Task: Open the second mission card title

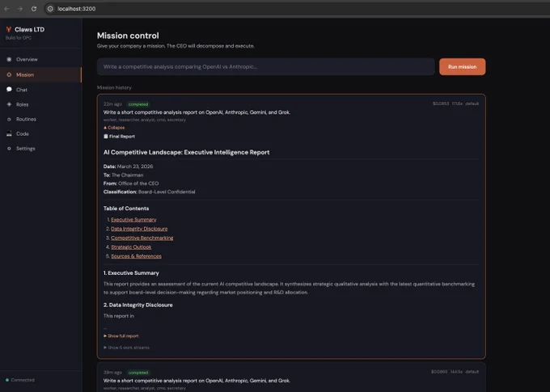Action: [x=197, y=381]
